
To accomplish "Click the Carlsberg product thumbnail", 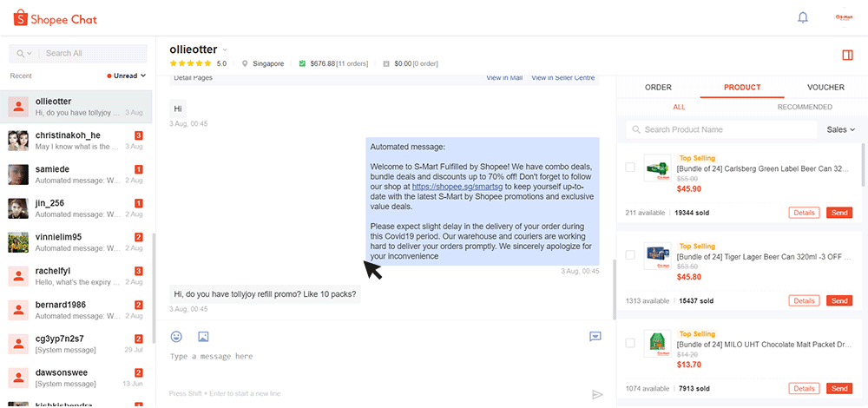I will [x=658, y=168].
